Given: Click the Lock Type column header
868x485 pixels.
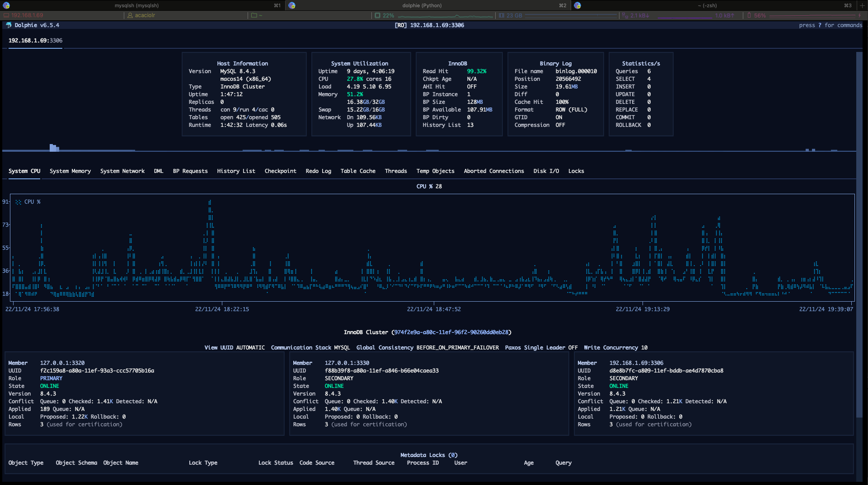Looking at the screenshot, I should (203, 463).
